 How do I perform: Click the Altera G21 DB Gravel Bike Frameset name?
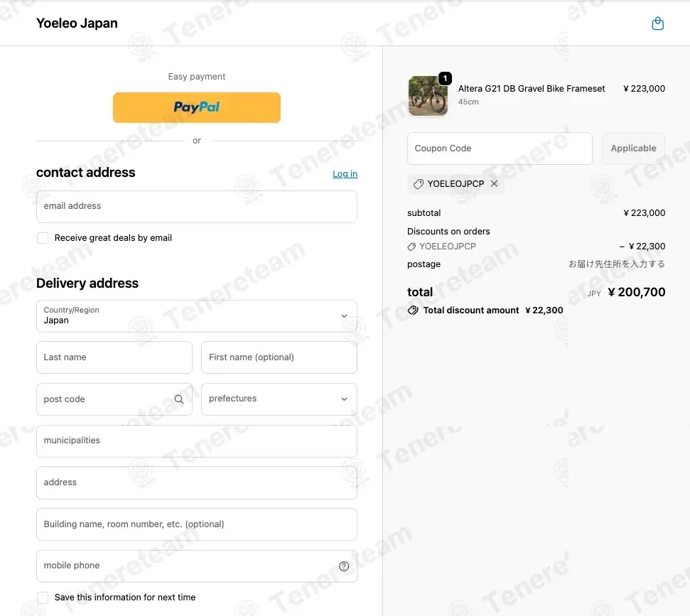(x=531, y=88)
